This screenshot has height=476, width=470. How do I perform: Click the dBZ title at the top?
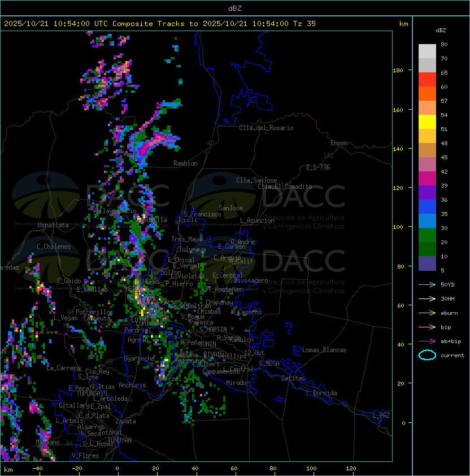point(235,8)
